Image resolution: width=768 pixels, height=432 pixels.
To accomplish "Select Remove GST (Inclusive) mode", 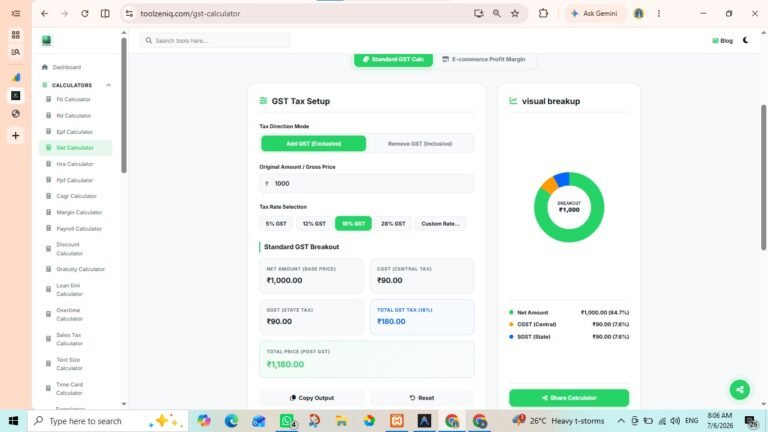I will [420, 144].
